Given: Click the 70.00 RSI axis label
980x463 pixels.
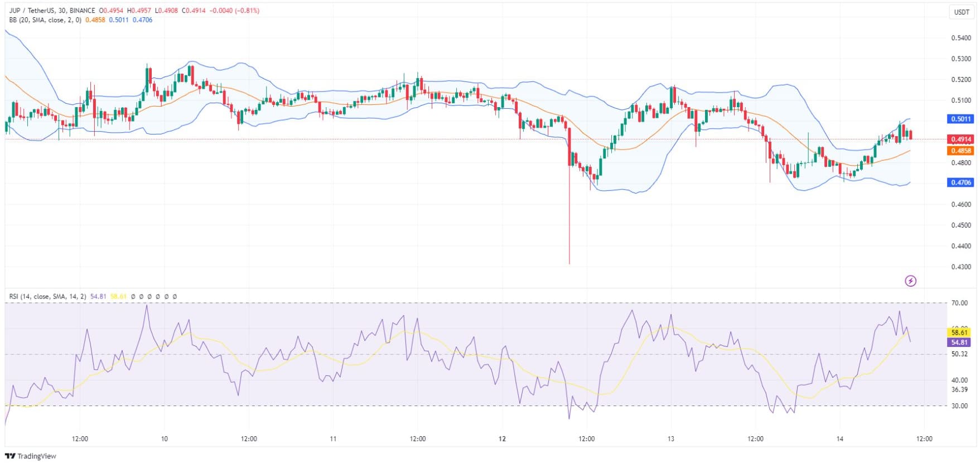Looking at the screenshot, I should coord(959,303).
